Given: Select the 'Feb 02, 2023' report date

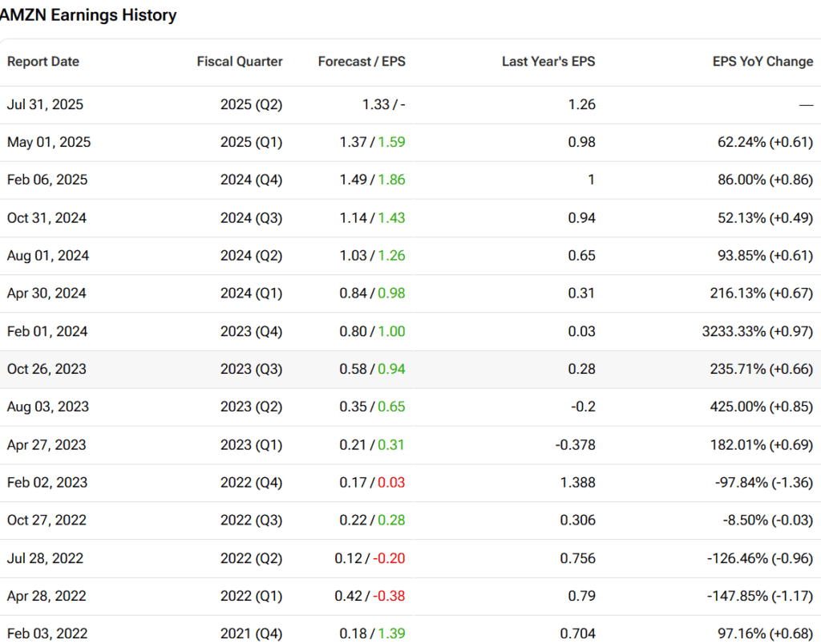Looking at the screenshot, I should tap(47, 483).
